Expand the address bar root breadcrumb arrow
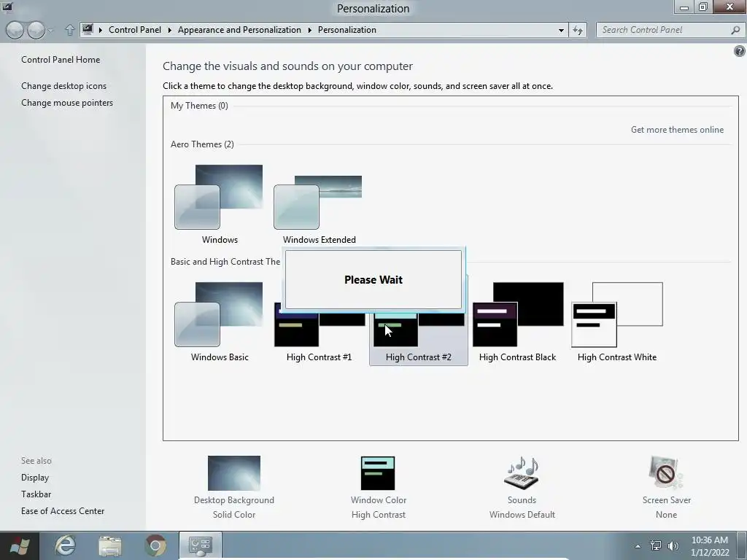This screenshot has width=747, height=560. pyautogui.click(x=101, y=30)
